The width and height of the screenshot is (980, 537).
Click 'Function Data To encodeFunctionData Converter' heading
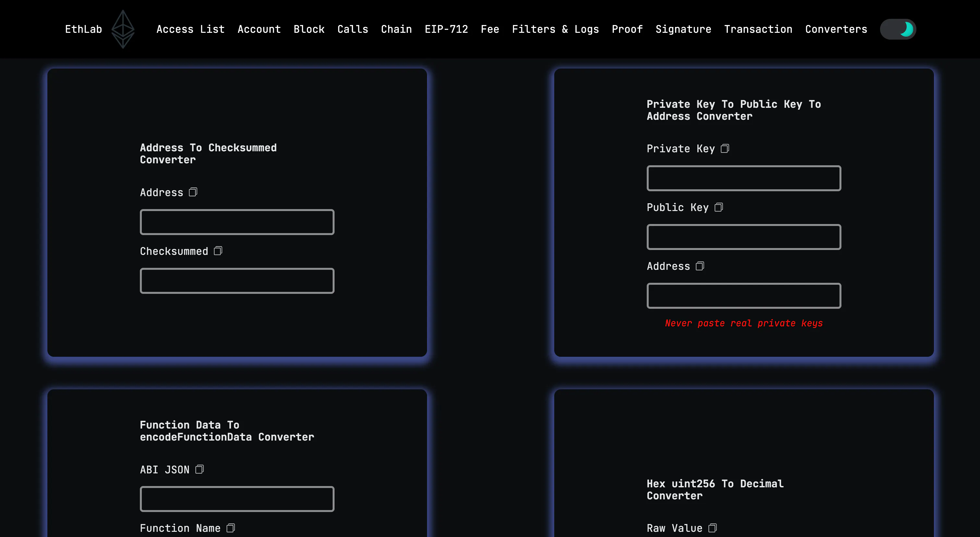point(227,431)
